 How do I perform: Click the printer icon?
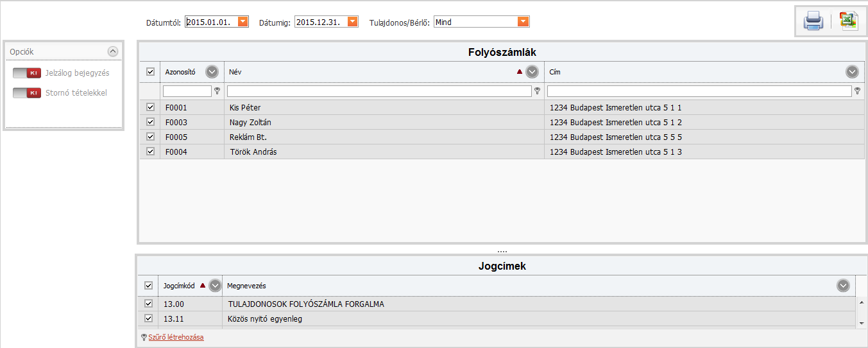coord(813,22)
